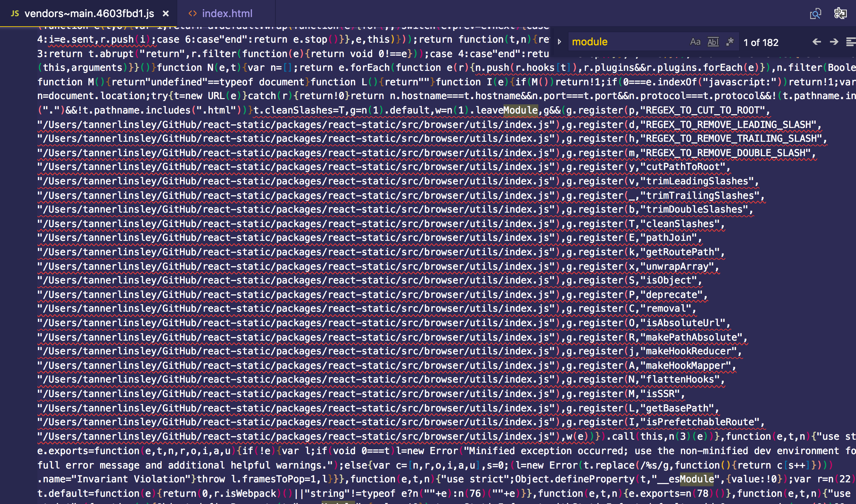This screenshot has height=504, width=856.
Task: Open the find-in-file magnifier icon top right
Action: (x=815, y=13)
